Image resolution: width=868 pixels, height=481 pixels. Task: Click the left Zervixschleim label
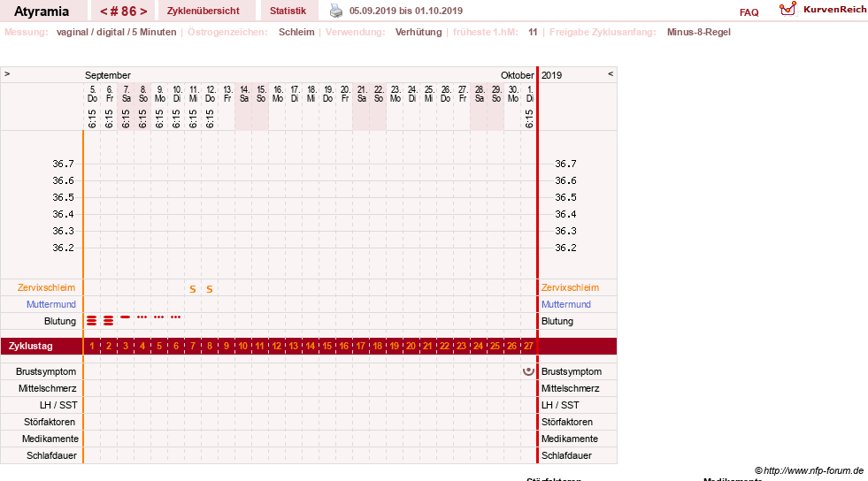tap(47, 287)
